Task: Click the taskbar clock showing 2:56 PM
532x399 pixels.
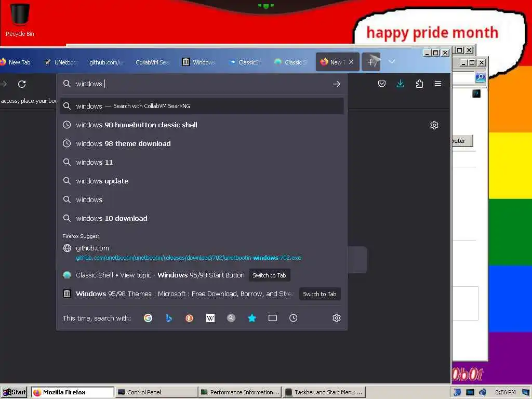Action: pos(505,392)
